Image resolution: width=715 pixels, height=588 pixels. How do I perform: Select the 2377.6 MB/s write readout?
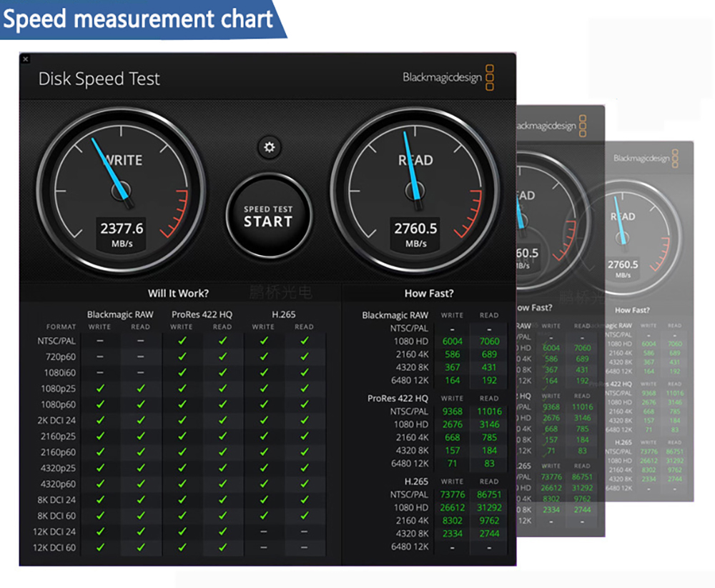(x=122, y=229)
